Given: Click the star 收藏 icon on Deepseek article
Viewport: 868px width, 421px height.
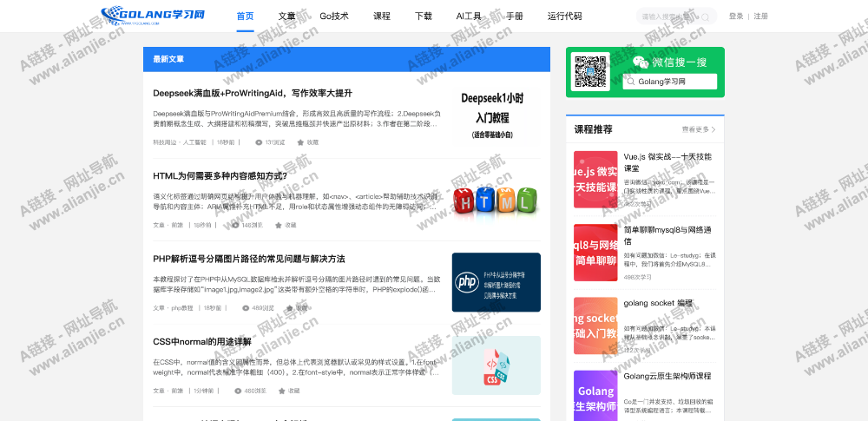Looking at the screenshot, I should [300, 142].
